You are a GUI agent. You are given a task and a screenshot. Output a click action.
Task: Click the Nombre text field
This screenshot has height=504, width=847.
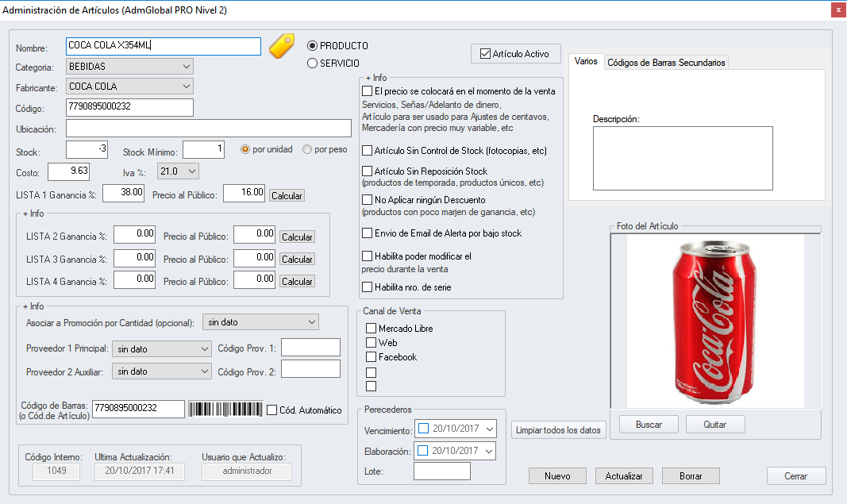(x=164, y=46)
